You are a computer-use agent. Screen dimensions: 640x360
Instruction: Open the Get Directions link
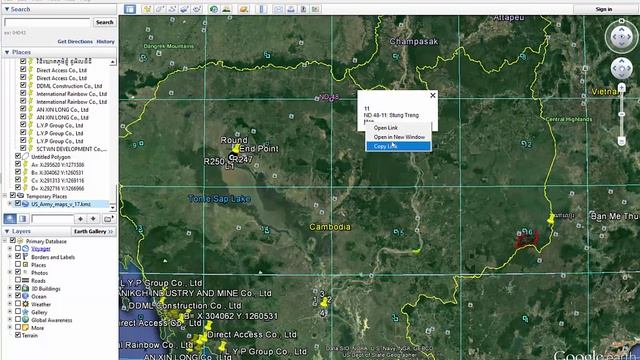tap(75, 42)
